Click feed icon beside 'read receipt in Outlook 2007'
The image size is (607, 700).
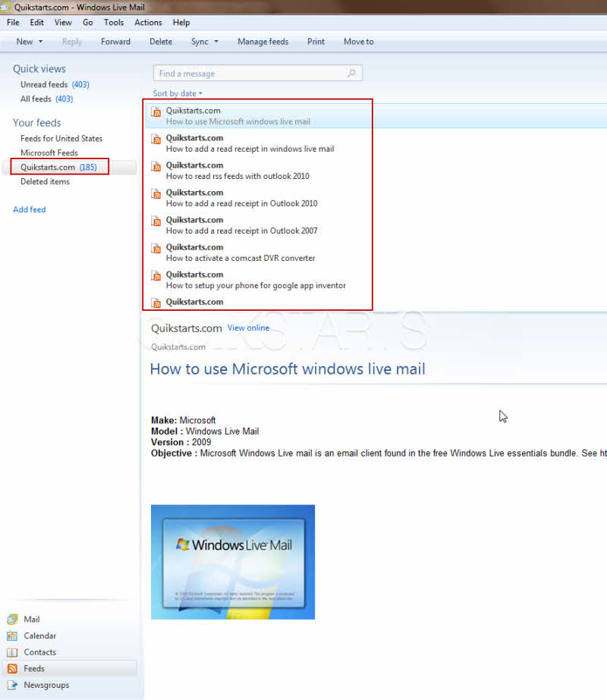point(156,221)
